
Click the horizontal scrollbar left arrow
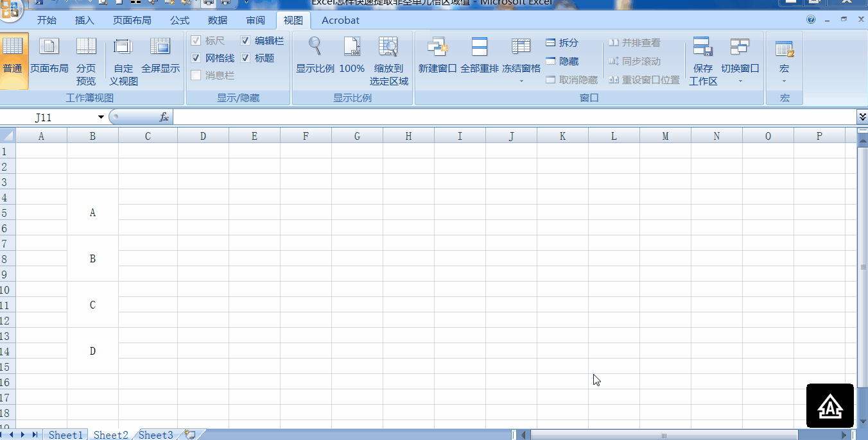(x=524, y=435)
